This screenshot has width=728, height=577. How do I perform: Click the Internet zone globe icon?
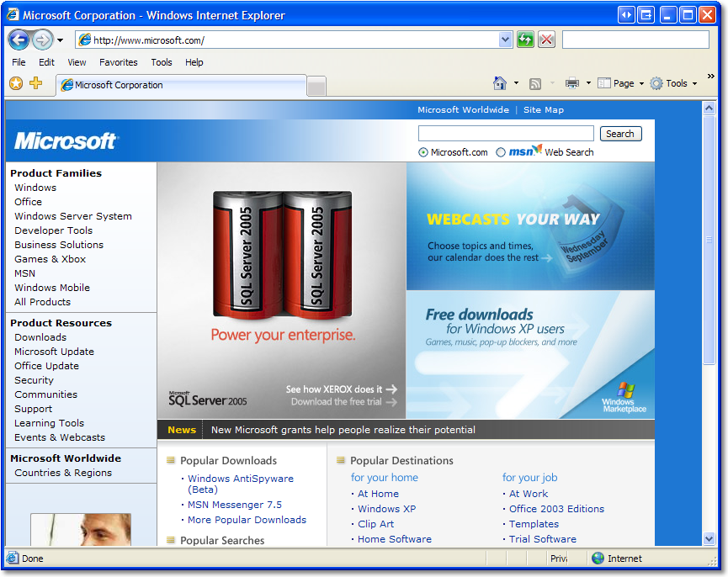(598, 558)
